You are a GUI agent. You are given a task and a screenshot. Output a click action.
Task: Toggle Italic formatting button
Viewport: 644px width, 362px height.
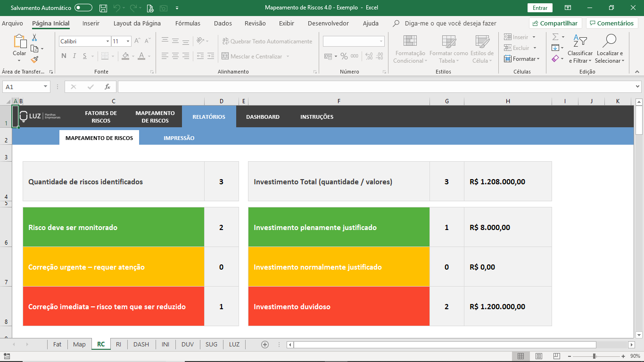74,56
